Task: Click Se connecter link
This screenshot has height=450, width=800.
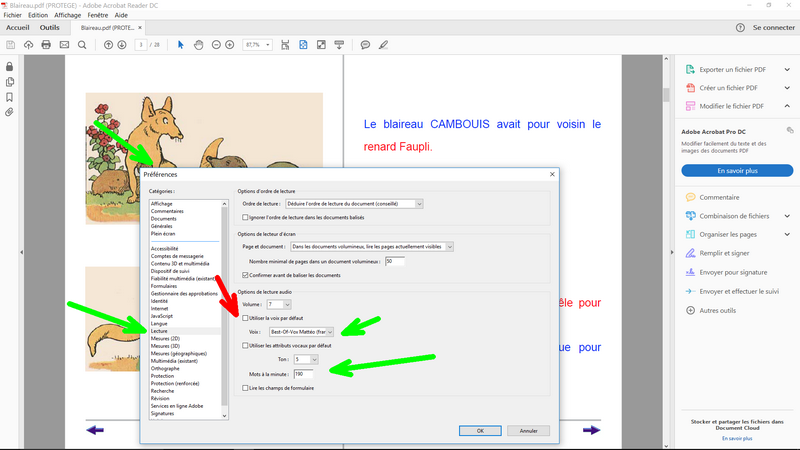Action: (773, 28)
